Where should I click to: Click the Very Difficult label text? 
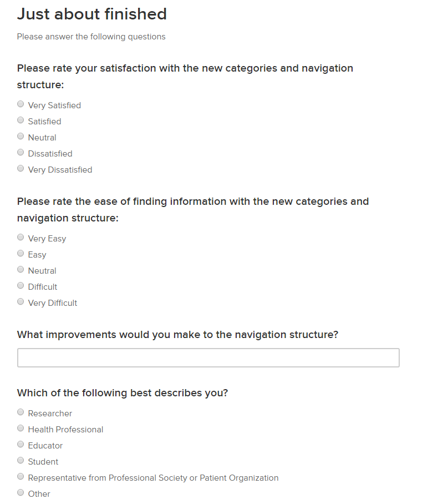53,303
